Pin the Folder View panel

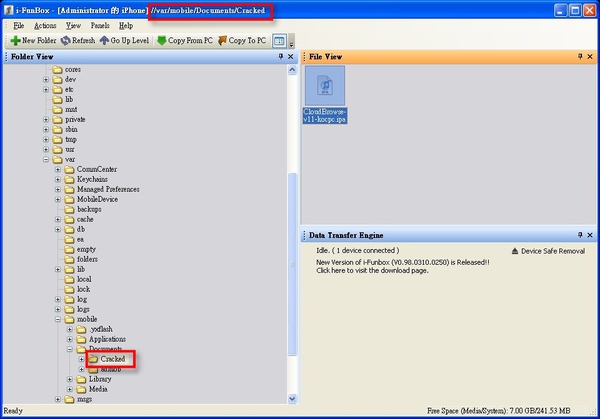(280, 57)
